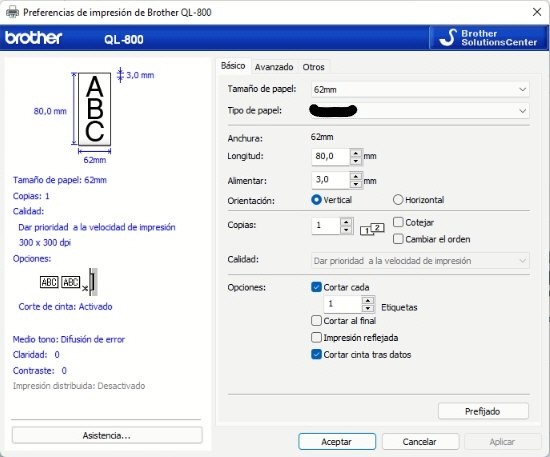The height and width of the screenshot is (457, 550).
Task: Click the brother logo in the header
Action: pyautogui.click(x=33, y=38)
